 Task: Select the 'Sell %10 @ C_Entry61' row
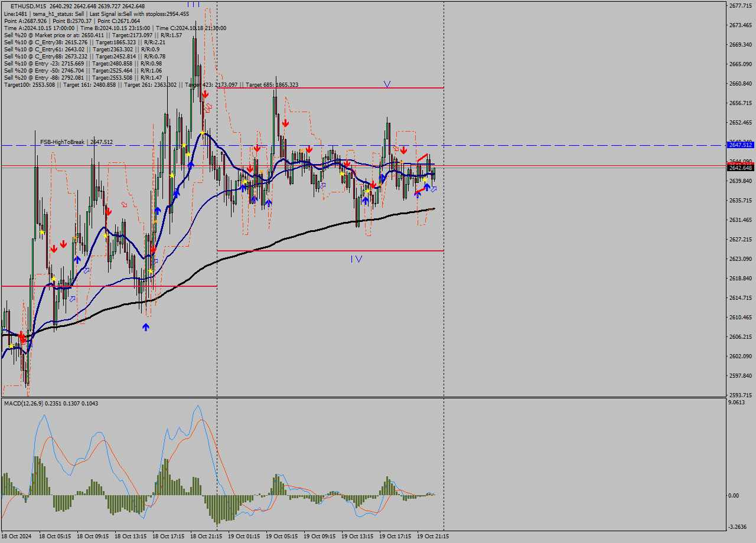tap(82, 49)
